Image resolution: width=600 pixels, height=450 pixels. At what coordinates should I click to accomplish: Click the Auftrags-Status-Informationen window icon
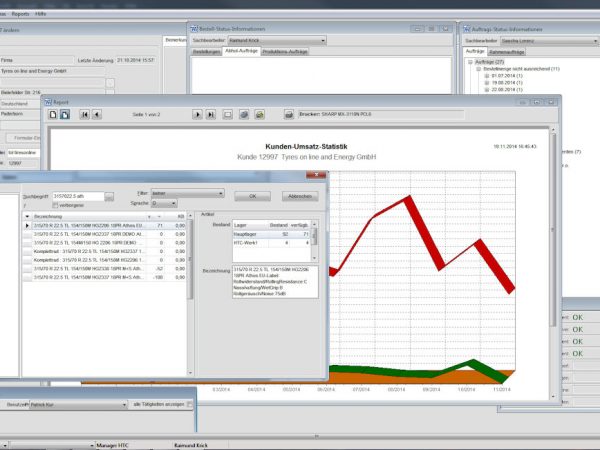[467, 29]
